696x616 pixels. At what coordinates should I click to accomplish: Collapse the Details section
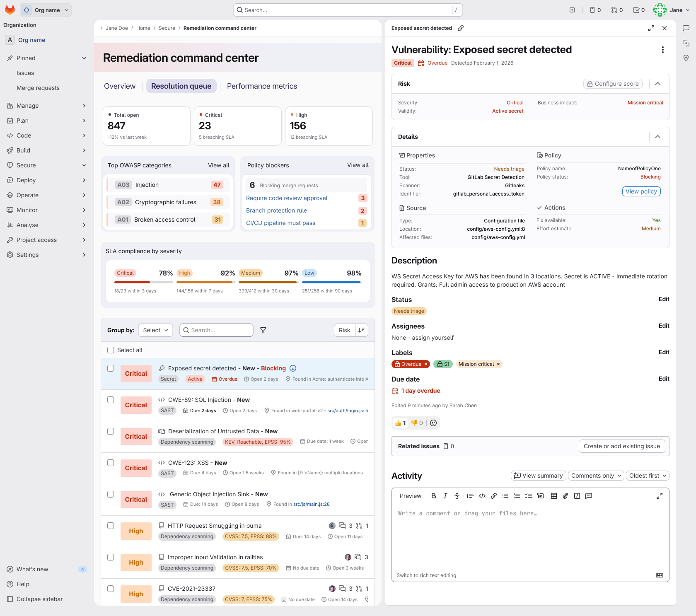[658, 137]
